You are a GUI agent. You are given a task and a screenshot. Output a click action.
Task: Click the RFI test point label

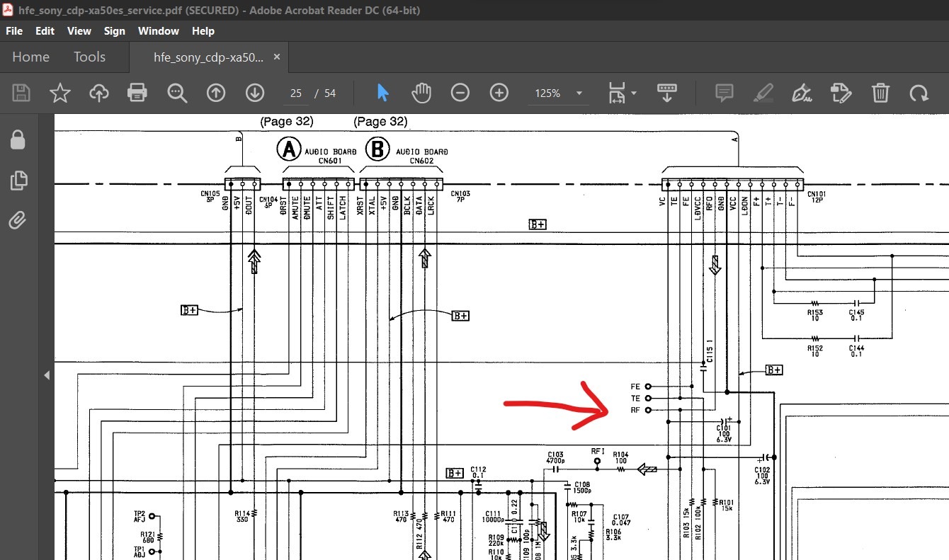coord(597,450)
